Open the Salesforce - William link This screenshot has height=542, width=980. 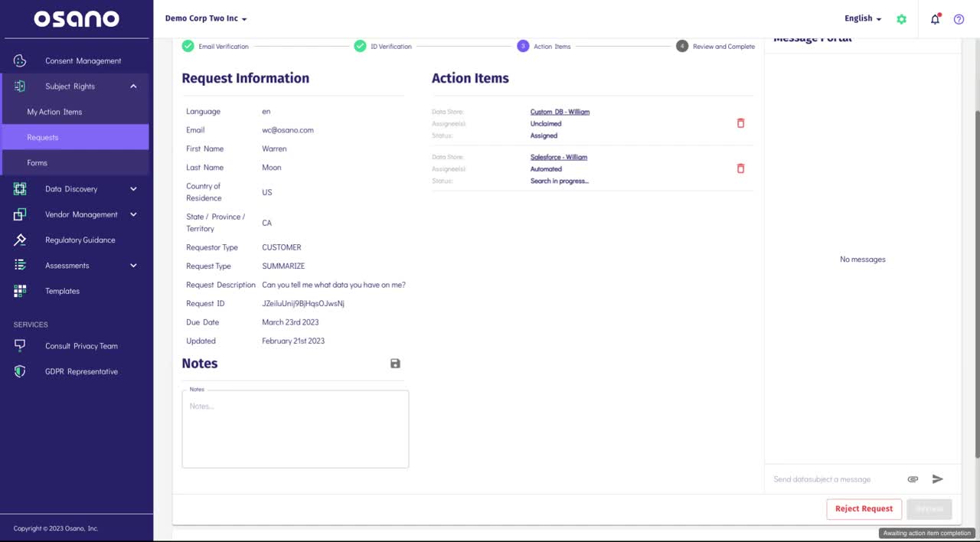pos(559,157)
